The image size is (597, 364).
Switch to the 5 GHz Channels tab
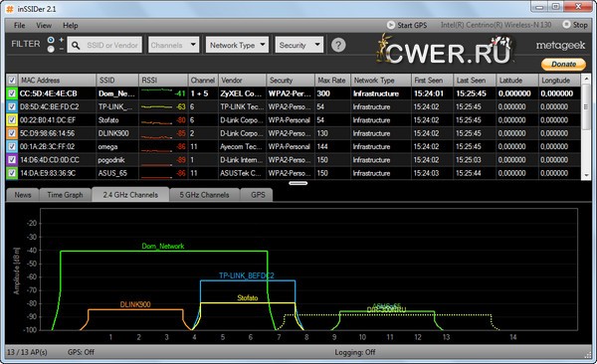(204, 195)
